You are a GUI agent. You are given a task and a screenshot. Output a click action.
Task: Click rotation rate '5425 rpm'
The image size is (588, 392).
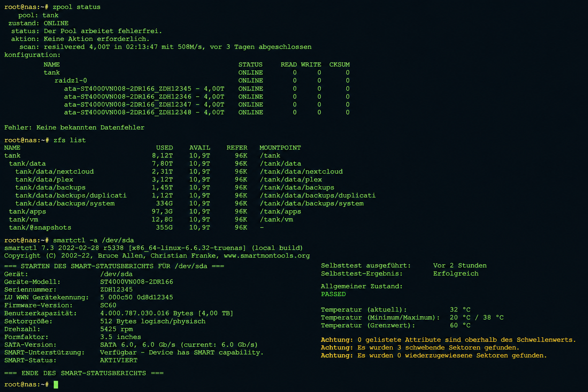[116, 329]
